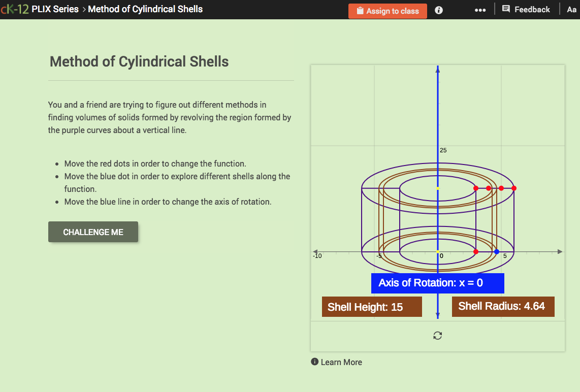580x392 pixels.
Task: Click the cK-12 logo
Action: (14, 9)
